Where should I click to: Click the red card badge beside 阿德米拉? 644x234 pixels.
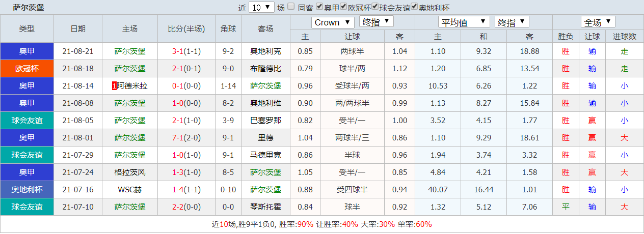pyautogui.click(x=114, y=86)
